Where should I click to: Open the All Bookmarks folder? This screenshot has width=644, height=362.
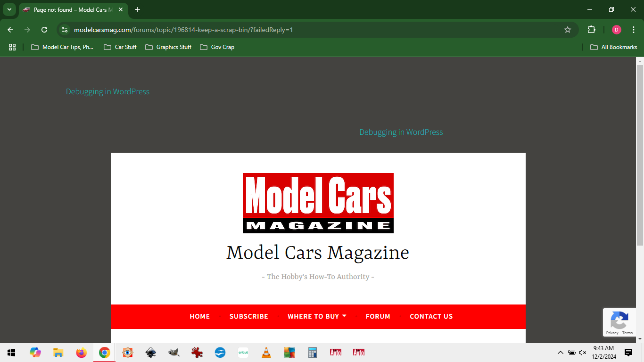click(x=614, y=47)
